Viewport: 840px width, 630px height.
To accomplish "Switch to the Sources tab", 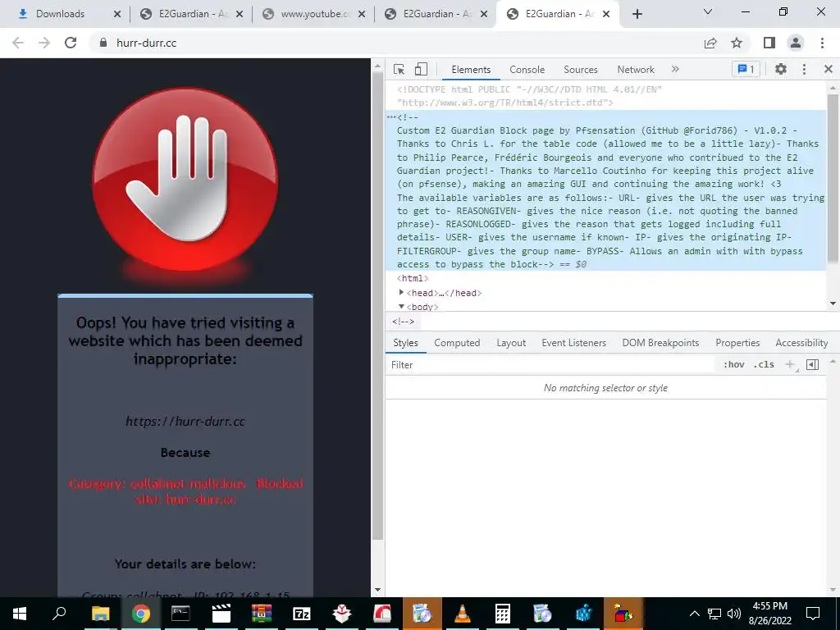I will pyautogui.click(x=580, y=70).
